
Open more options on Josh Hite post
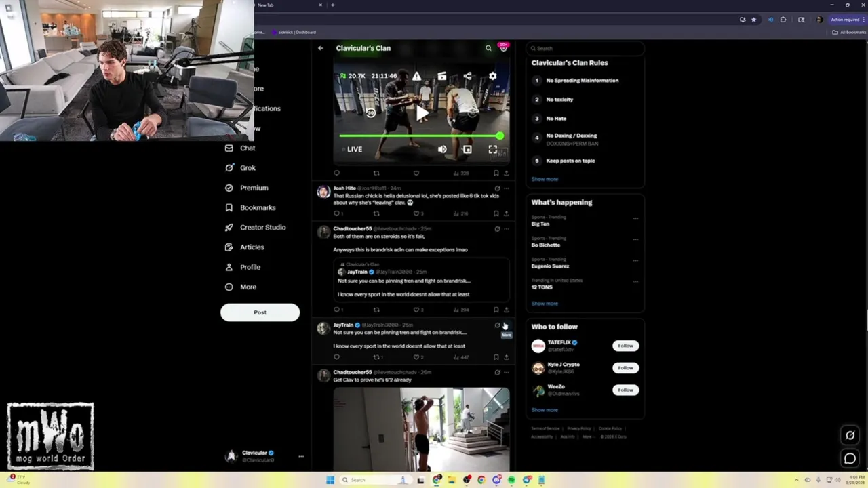(506, 188)
